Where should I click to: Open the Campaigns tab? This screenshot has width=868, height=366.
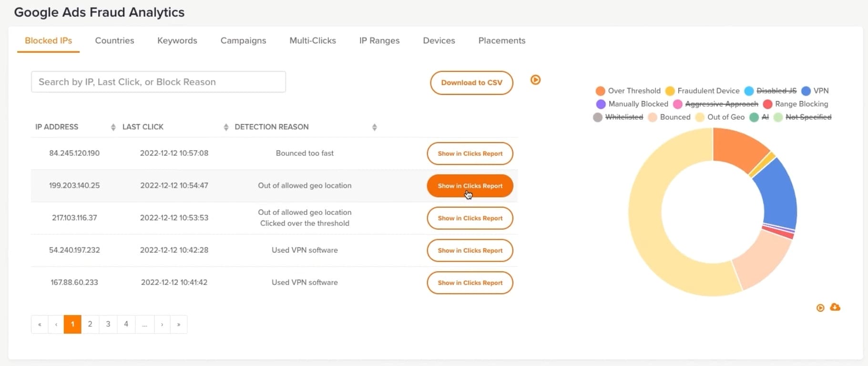243,41
